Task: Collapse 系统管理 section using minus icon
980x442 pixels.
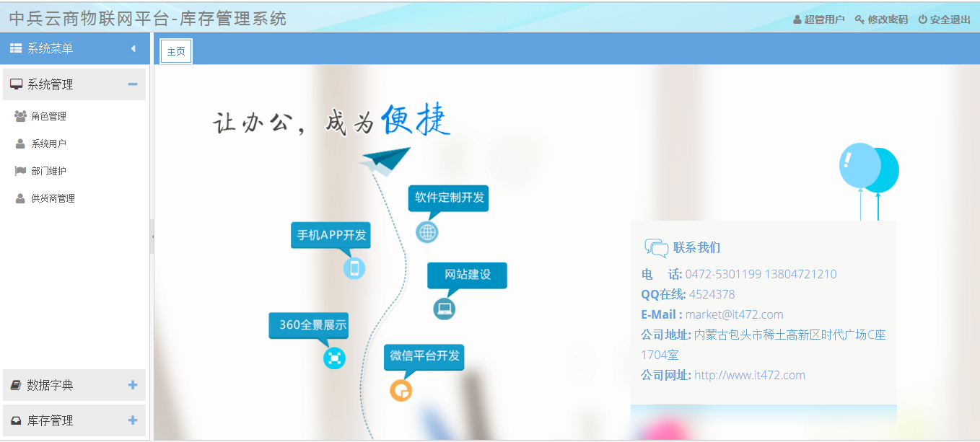Action: coord(133,84)
